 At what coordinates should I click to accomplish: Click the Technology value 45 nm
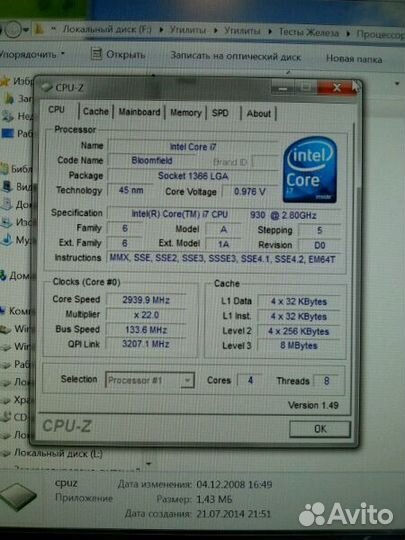(131, 190)
